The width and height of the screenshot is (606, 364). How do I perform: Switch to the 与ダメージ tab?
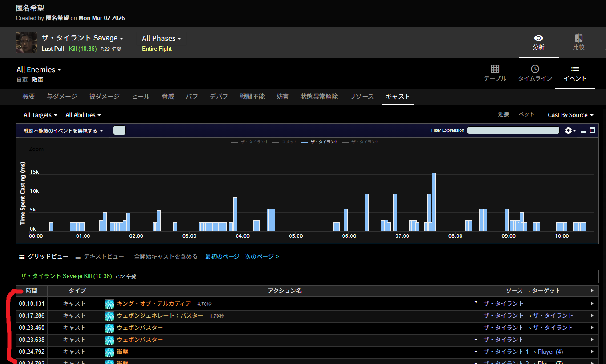[x=62, y=97]
